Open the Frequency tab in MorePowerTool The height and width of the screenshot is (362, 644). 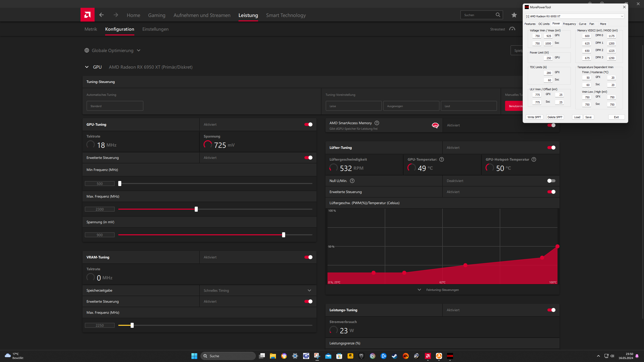tap(569, 24)
